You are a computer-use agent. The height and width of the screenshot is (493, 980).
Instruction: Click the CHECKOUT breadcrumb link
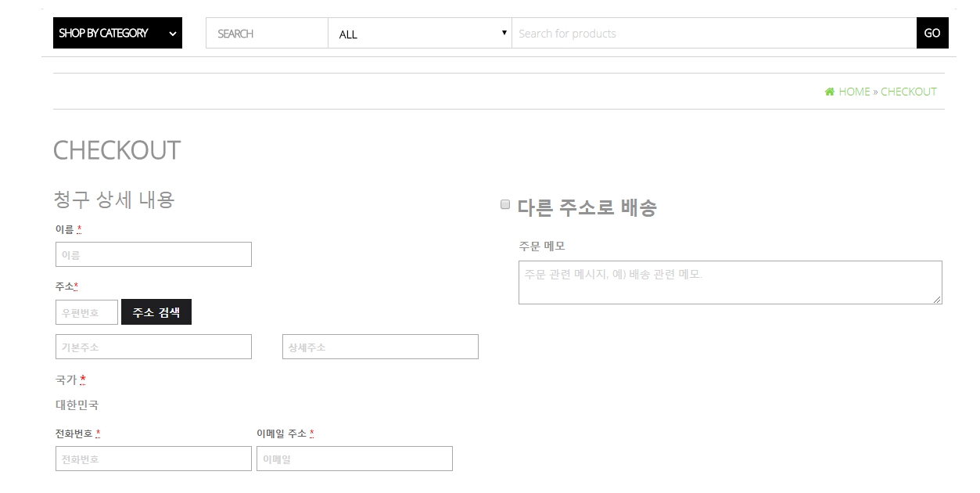pyautogui.click(x=908, y=92)
